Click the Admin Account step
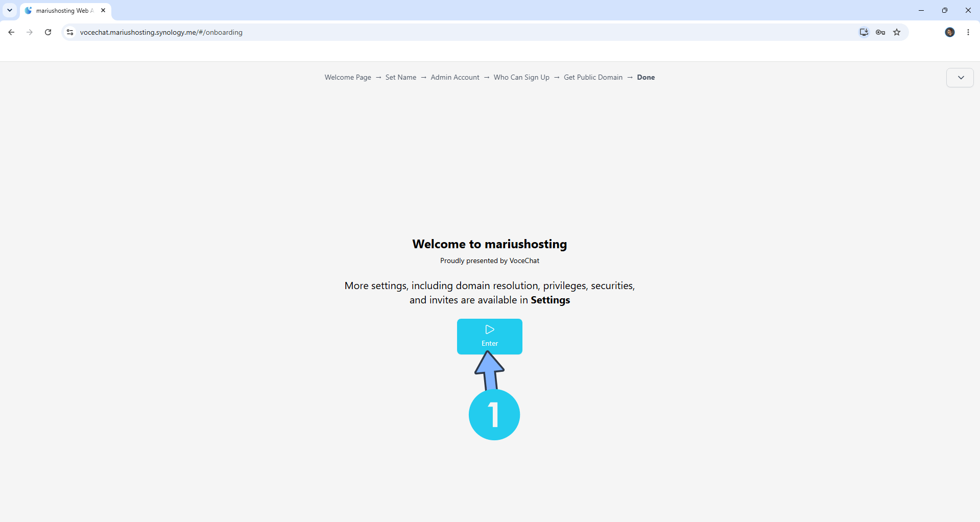 tap(455, 77)
